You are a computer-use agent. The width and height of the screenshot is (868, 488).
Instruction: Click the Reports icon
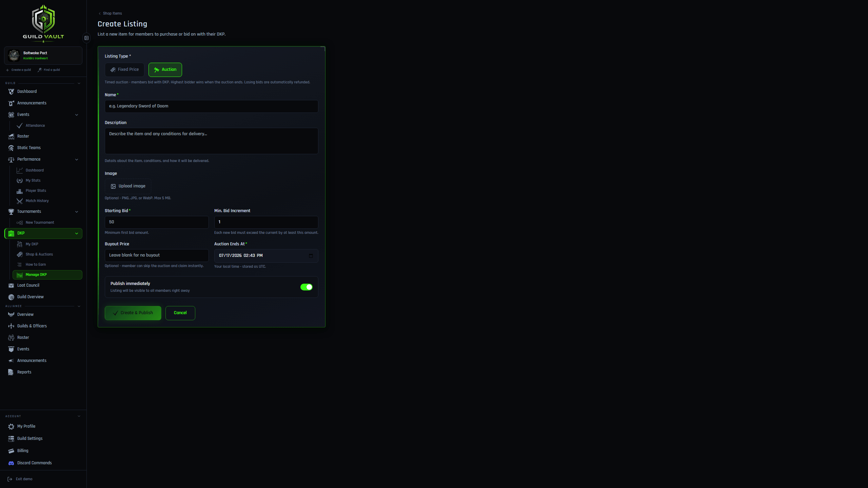(11, 372)
